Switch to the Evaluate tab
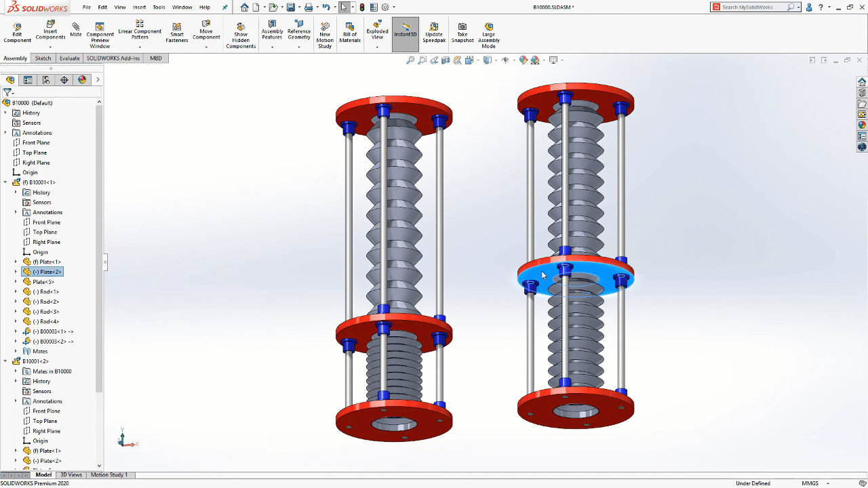This screenshot has width=868, height=488. click(69, 58)
